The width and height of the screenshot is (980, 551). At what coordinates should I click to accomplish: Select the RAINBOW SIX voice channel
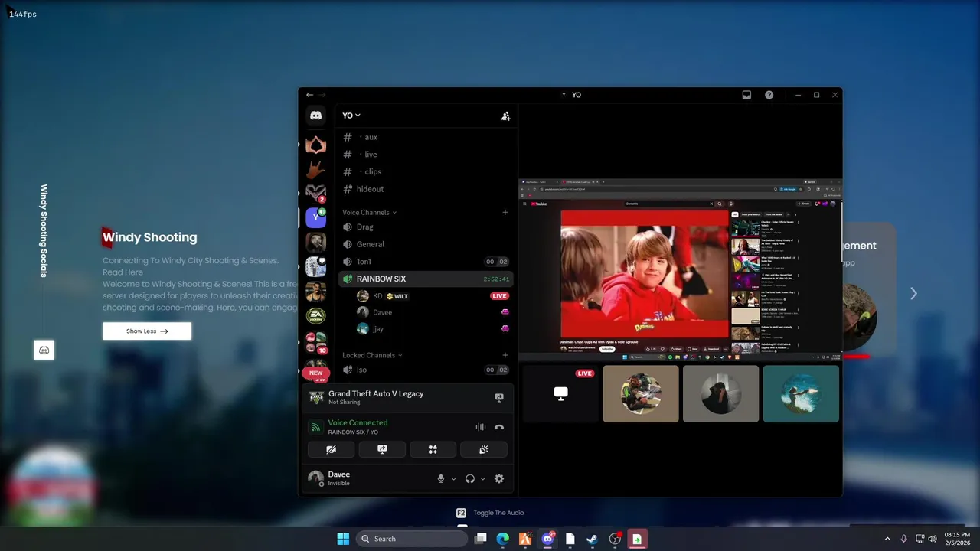point(426,279)
